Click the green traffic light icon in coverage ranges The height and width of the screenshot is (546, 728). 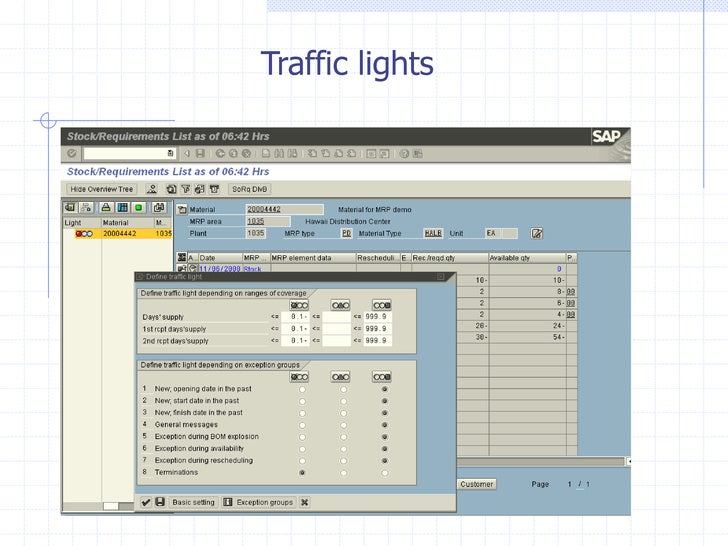pos(382,305)
